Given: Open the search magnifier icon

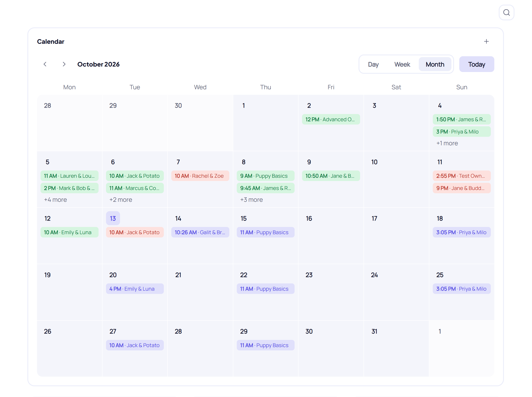Looking at the screenshot, I should (x=506, y=12).
